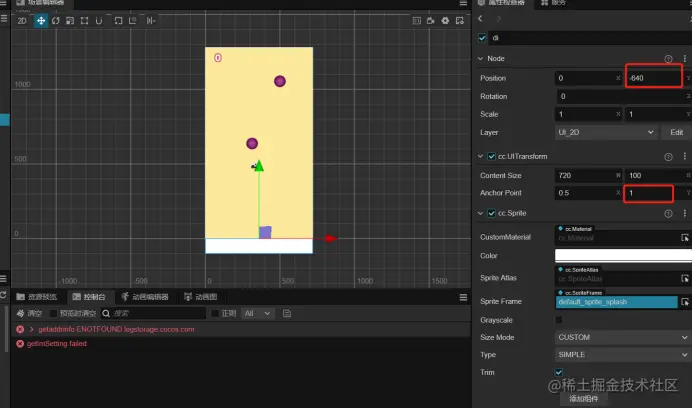Toggle node 'di' active checkbox
Viewport: 693px width, 408px height.
pos(482,38)
